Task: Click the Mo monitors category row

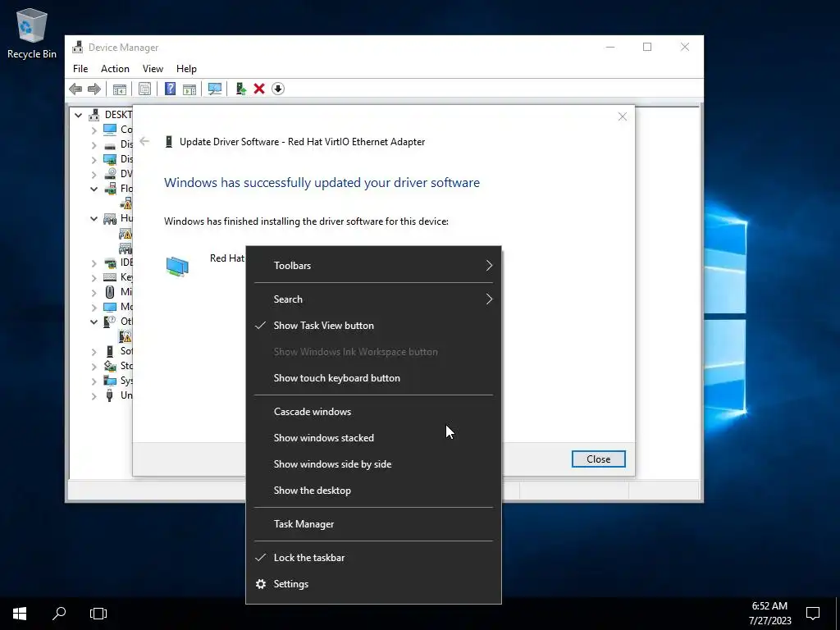Action: tap(118, 307)
